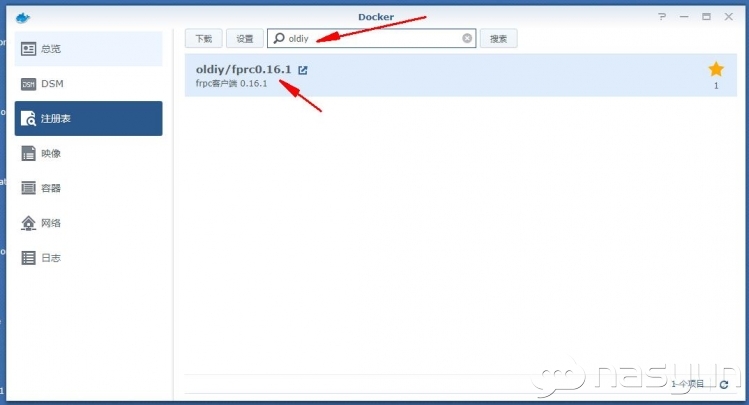This screenshot has height=405, width=749.
Task: Click the 搜索 search button
Action: (x=498, y=39)
